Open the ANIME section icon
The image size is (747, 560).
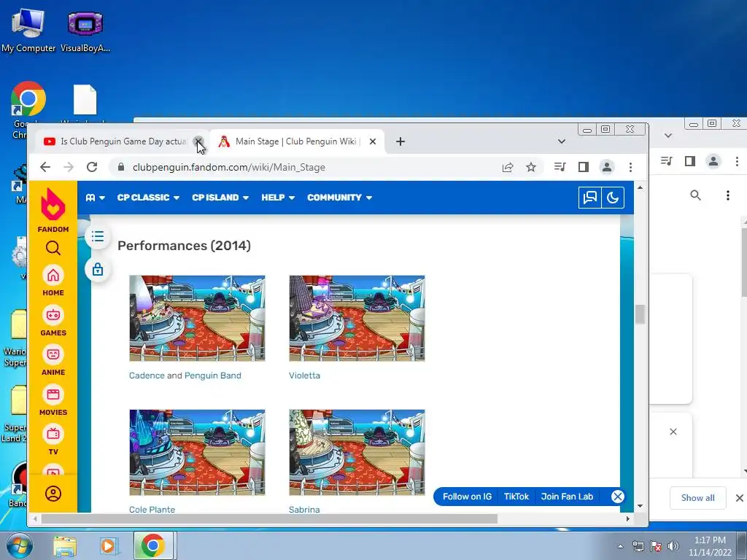click(53, 355)
